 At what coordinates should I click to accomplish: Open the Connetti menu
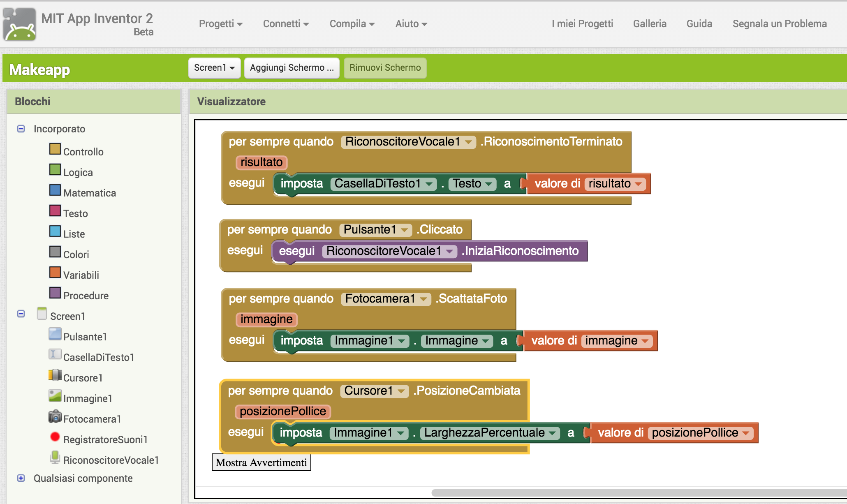286,24
